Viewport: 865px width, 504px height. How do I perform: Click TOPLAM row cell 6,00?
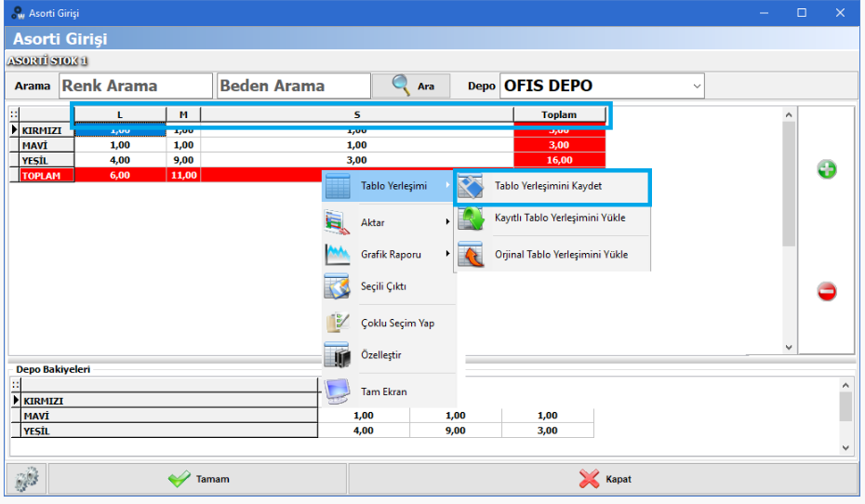pyautogui.click(x=120, y=175)
